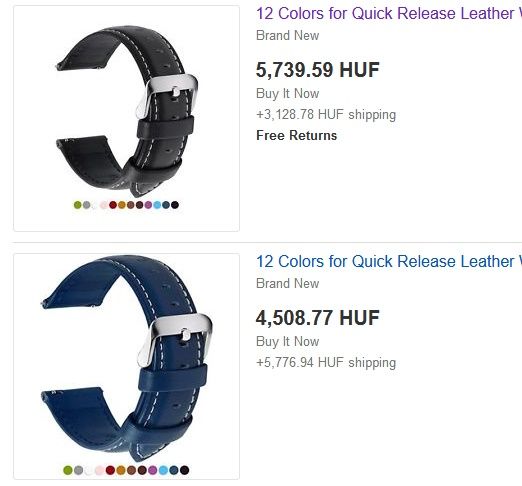Viewport: 522px width, 486px height.
Task: Click the Free Returns label
Action: tap(297, 136)
